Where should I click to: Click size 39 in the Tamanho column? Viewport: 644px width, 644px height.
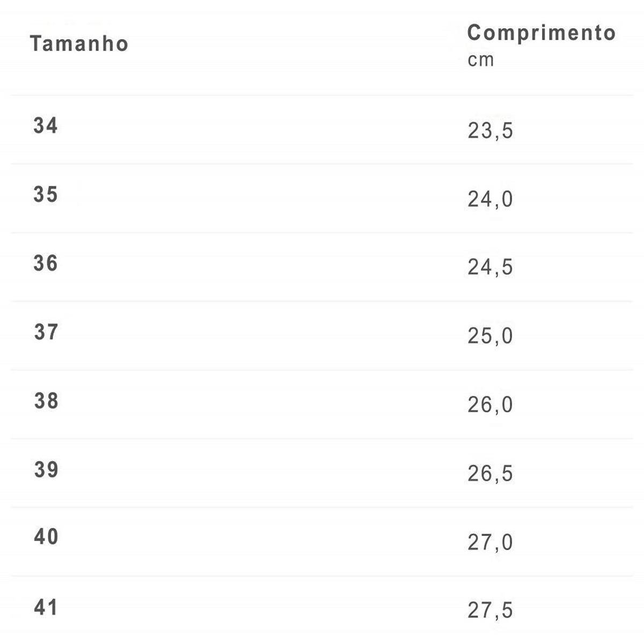(x=46, y=470)
